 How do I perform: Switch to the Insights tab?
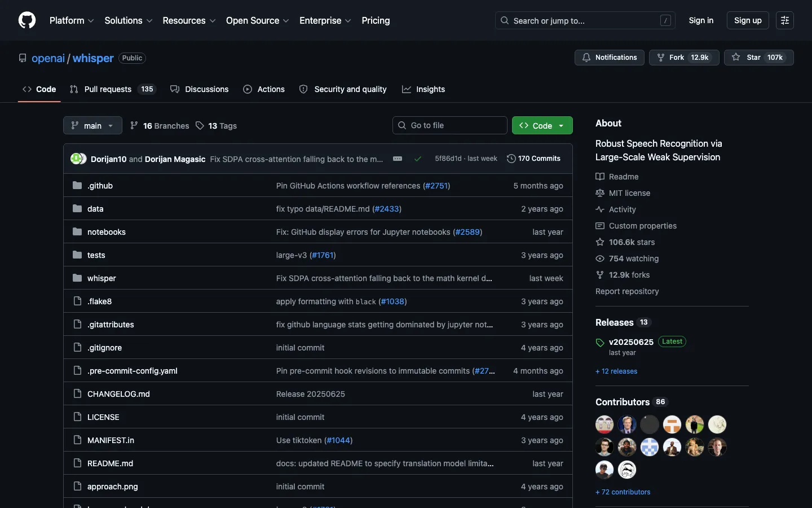pyautogui.click(x=423, y=89)
